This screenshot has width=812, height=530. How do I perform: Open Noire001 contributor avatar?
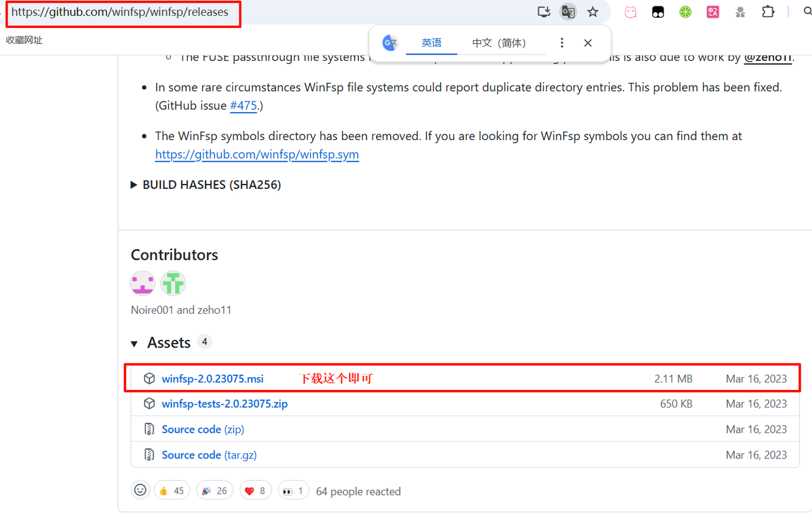(x=143, y=283)
